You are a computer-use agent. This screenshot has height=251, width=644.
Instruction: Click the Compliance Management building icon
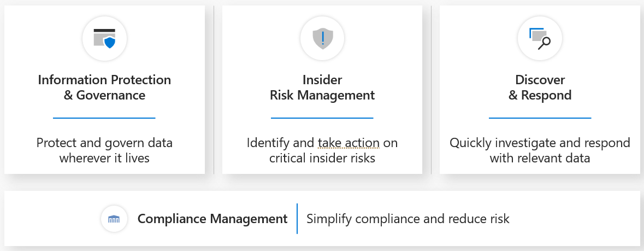tap(114, 219)
